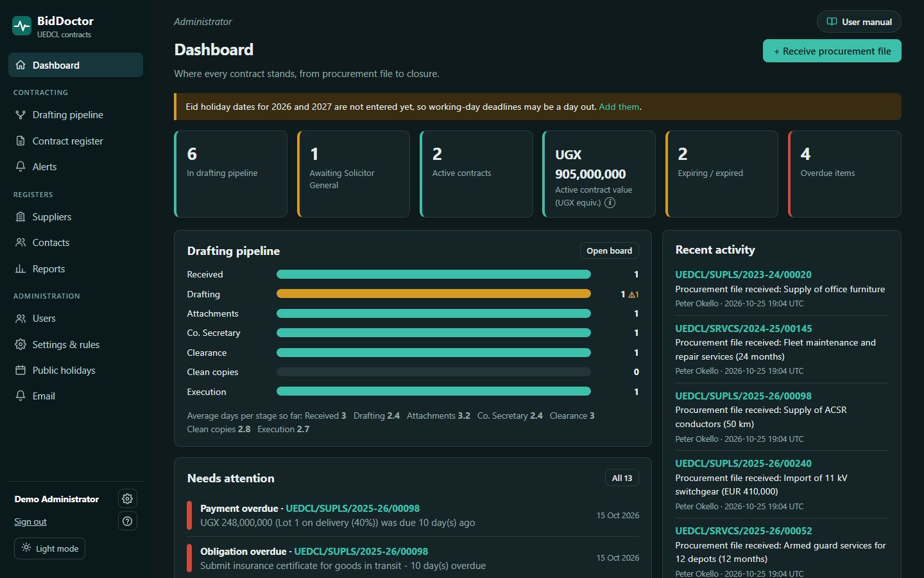Open the Contacts register
Image resolution: width=924 pixels, height=578 pixels.
click(x=76, y=242)
